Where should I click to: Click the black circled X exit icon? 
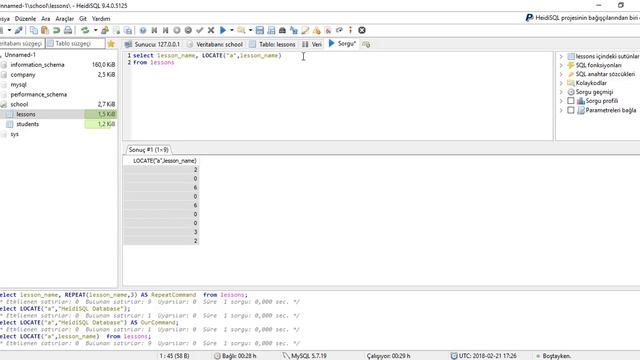[362, 30]
